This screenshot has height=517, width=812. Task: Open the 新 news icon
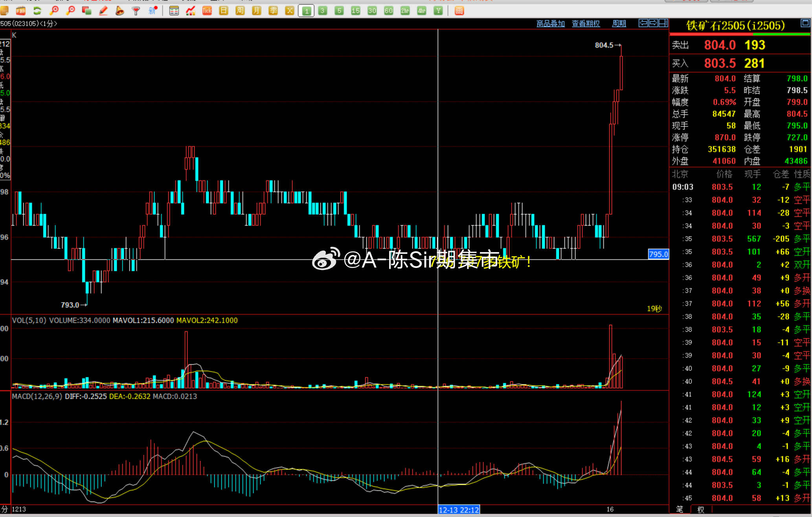click(152, 11)
